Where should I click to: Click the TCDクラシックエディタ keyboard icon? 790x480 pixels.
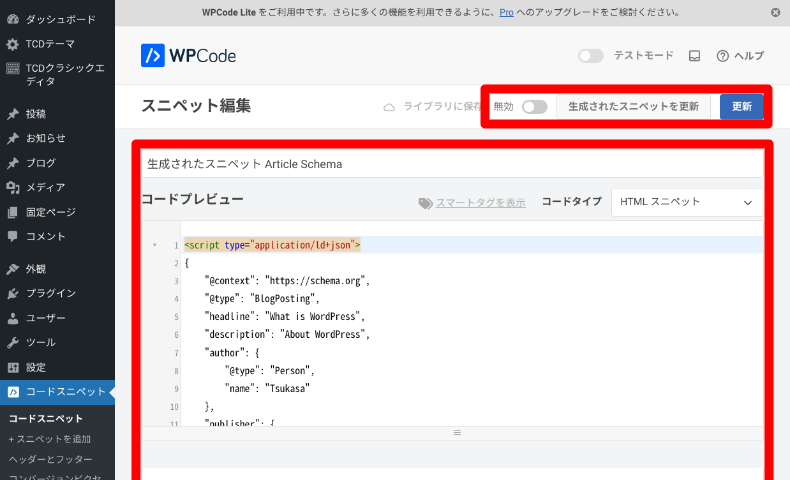[13, 68]
